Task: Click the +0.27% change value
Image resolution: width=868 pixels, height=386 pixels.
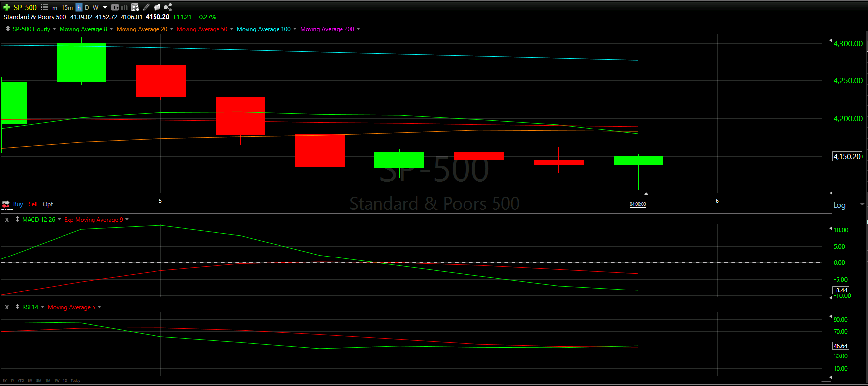Action: click(206, 17)
